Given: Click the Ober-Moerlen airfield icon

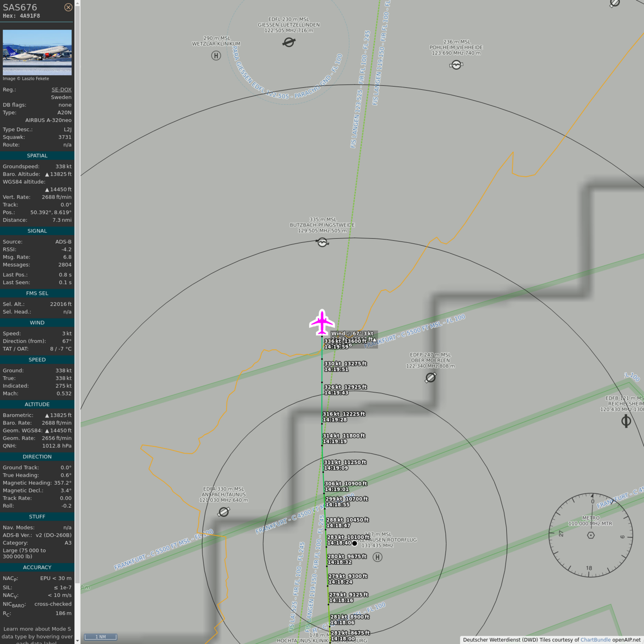Looking at the screenshot, I should (430, 378).
